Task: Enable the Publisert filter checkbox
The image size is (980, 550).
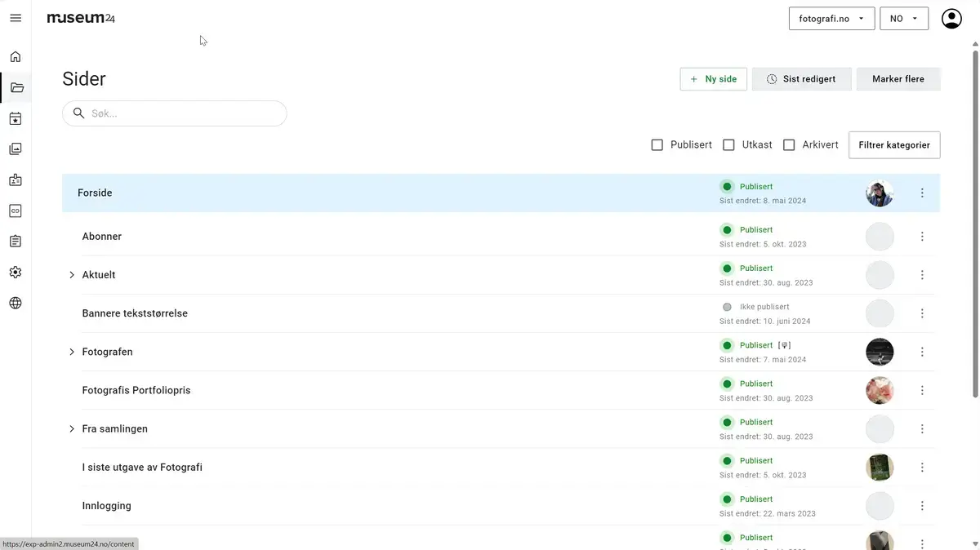Action: point(657,145)
